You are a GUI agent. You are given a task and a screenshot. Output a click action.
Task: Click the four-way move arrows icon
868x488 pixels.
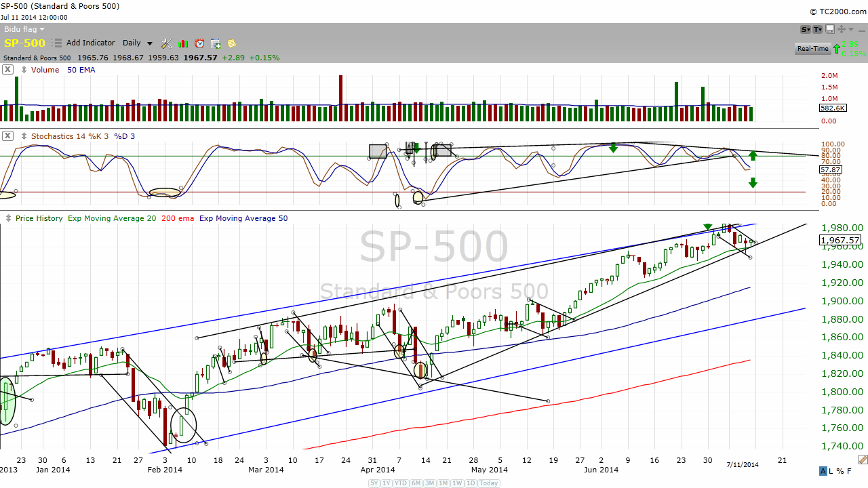[x=842, y=29]
